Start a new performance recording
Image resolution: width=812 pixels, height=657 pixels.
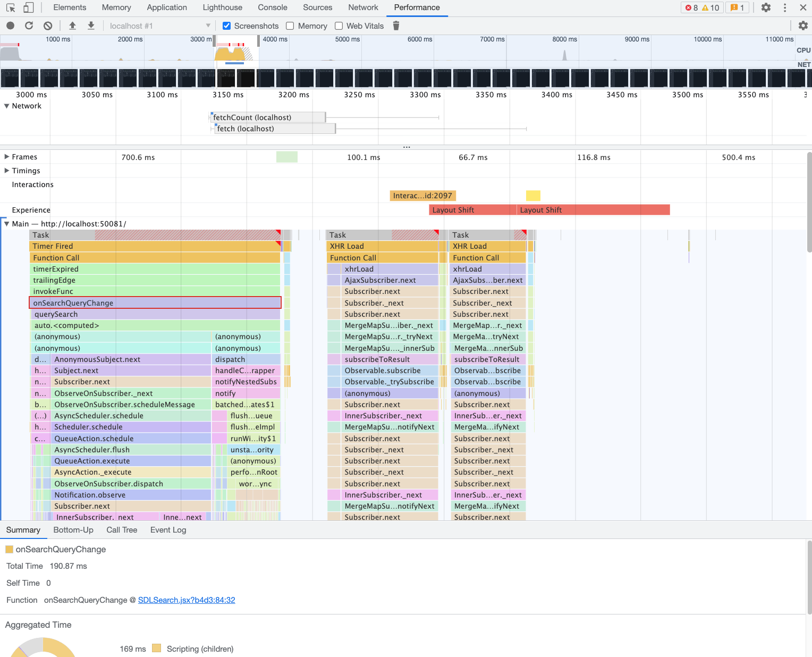[x=10, y=26]
